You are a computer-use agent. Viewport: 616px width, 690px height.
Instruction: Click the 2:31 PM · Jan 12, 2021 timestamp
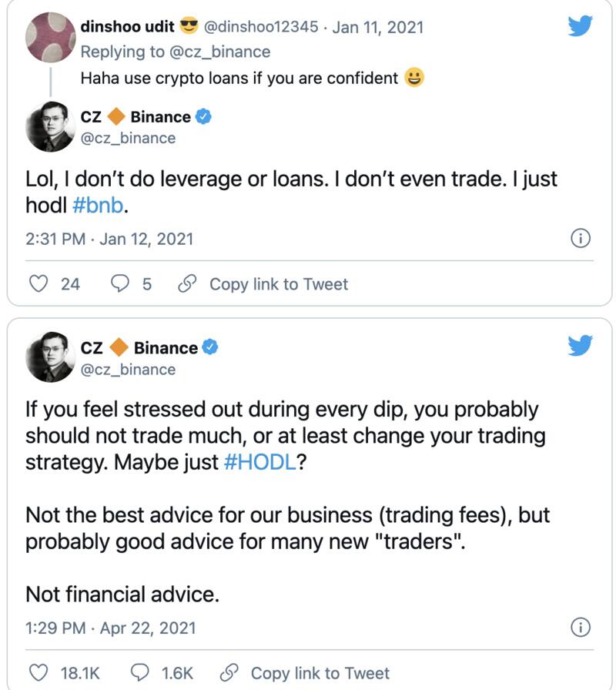point(109,239)
